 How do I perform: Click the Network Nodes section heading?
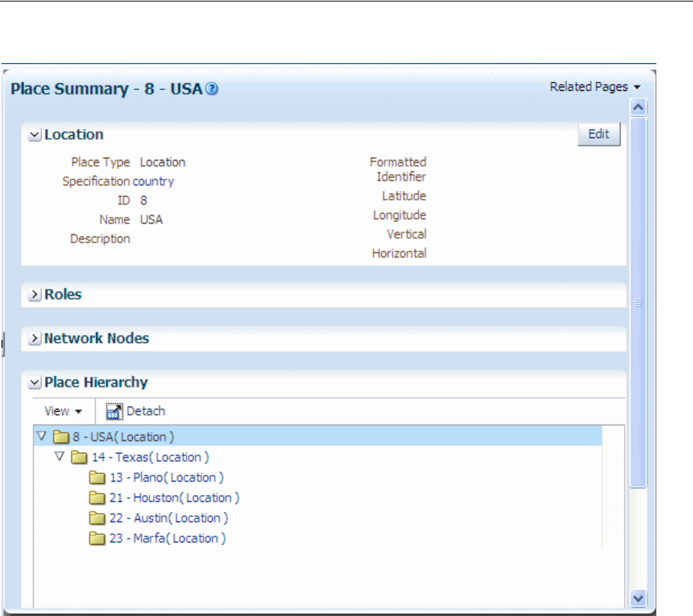click(x=97, y=338)
